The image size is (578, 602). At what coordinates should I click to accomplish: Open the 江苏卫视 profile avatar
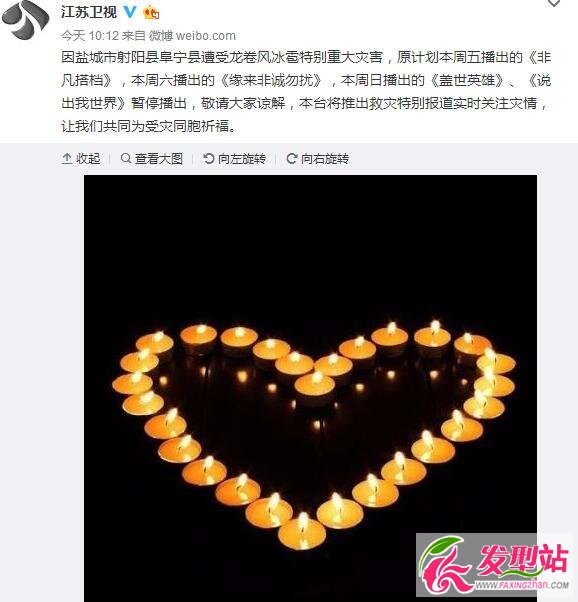pyautogui.click(x=25, y=18)
